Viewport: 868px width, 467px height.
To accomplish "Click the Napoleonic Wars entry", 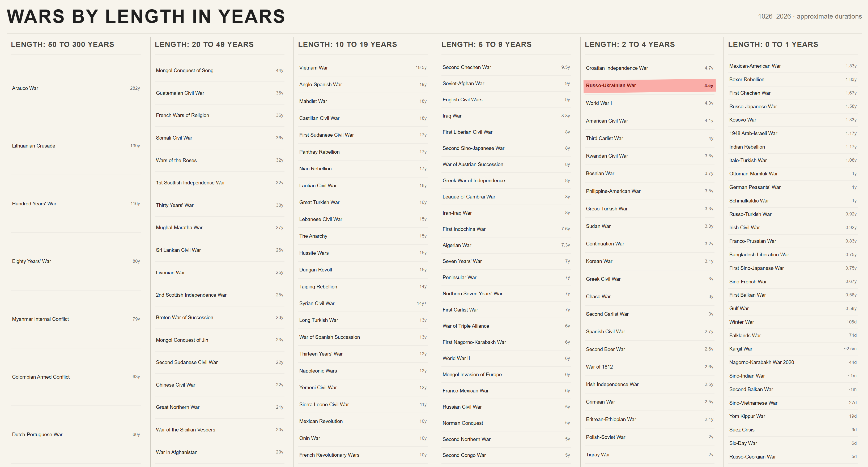I will 363,371.
